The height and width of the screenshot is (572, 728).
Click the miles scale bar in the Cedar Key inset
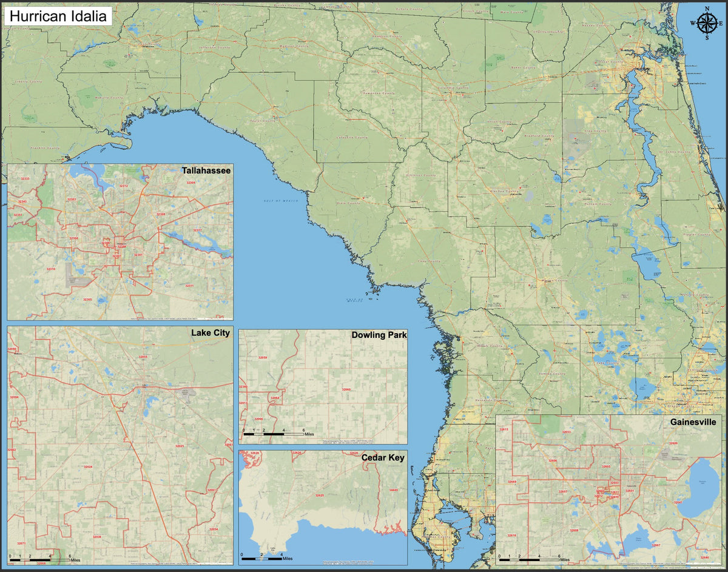tap(262, 558)
